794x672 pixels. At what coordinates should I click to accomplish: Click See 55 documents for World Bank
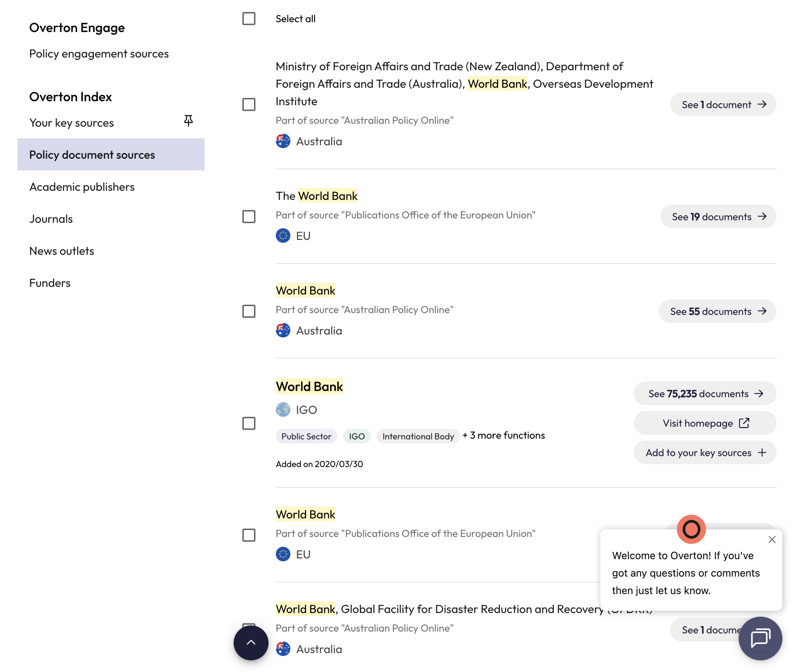pos(717,311)
